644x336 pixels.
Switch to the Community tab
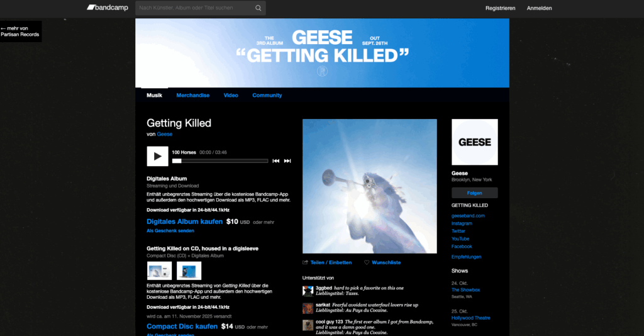point(267,96)
